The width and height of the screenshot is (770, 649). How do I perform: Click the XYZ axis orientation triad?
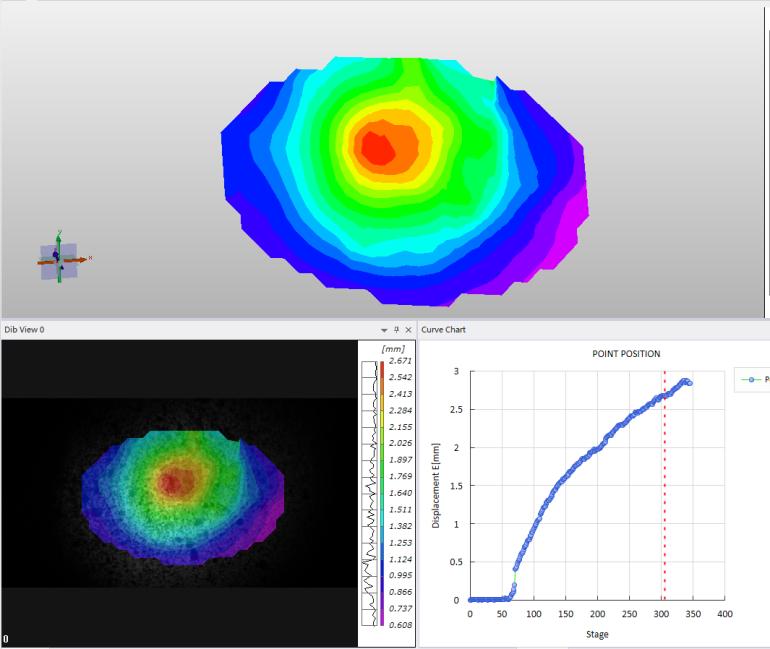point(57,260)
